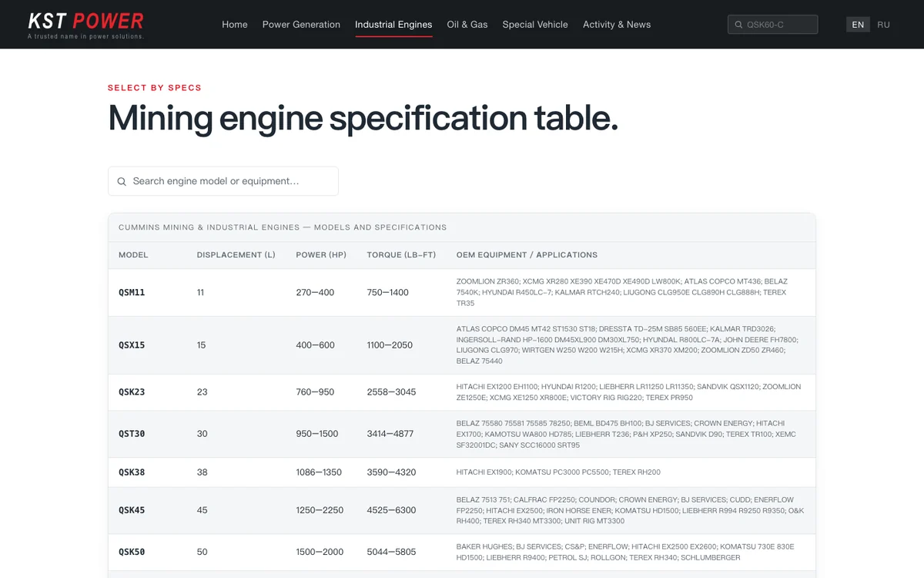Focus the header search field with QSK60-C

coord(772,25)
